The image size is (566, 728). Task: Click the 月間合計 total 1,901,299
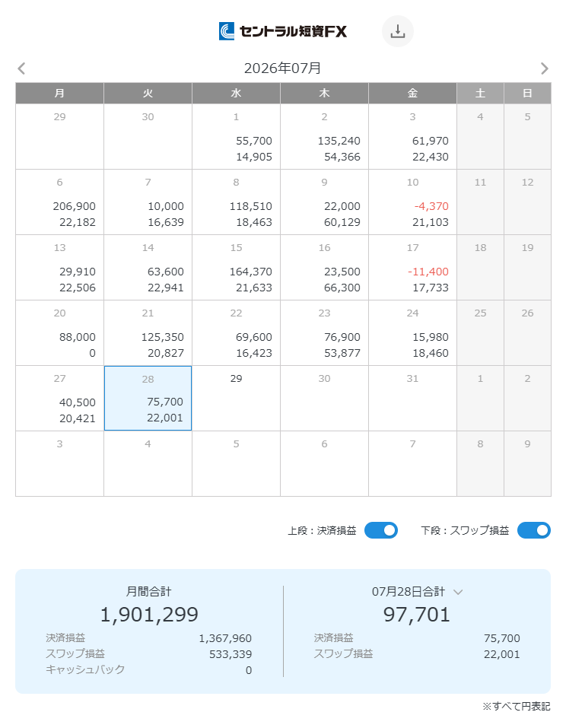[x=149, y=614]
